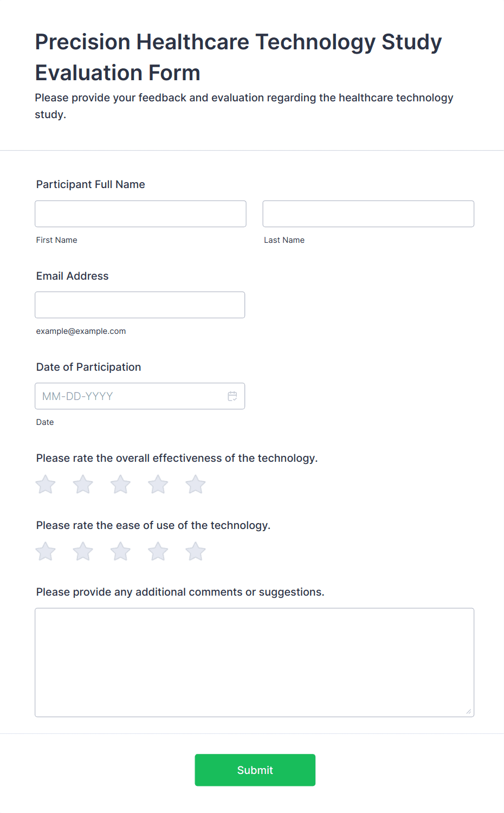Image resolution: width=504 pixels, height=813 pixels.
Task: Rate ease of use two stars
Action: pos(83,552)
